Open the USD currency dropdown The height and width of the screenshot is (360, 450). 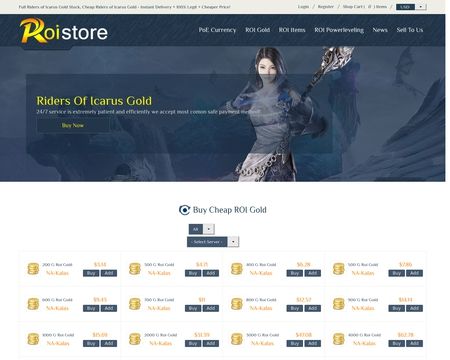pyautogui.click(x=411, y=7)
